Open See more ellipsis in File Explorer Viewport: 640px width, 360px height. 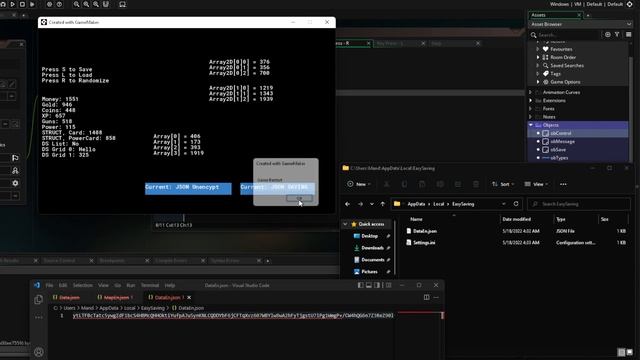[563, 184]
